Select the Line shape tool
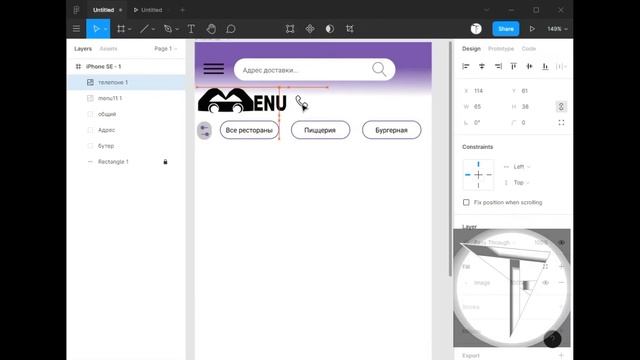This screenshot has height=360, width=640. [x=144, y=29]
